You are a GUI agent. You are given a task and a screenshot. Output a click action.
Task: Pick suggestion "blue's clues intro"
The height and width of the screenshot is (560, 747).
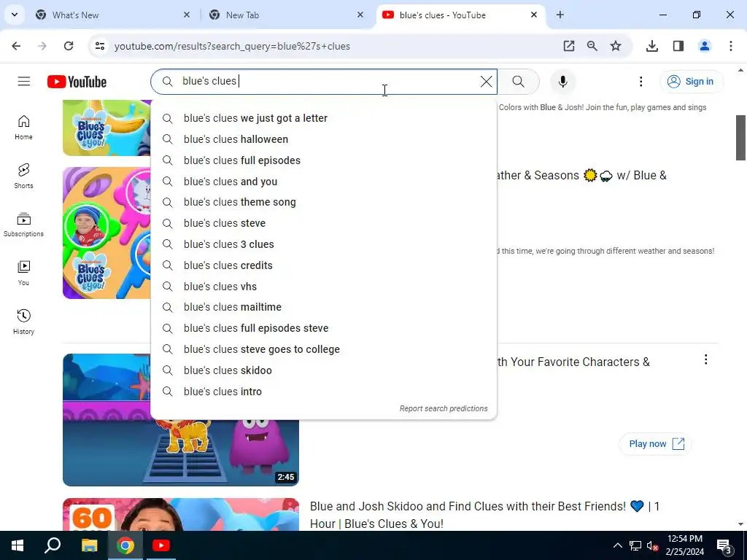(x=324, y=392)
